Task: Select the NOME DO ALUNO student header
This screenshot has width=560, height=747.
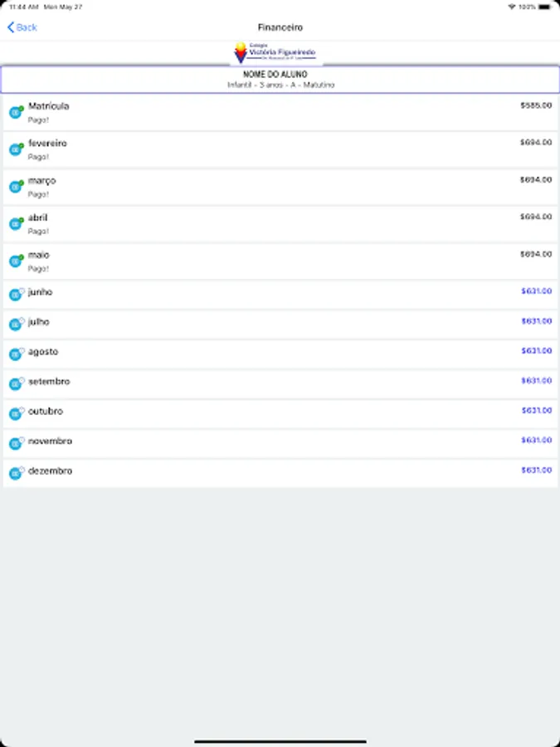Action: pyautogui.click(x=280, y=79)
